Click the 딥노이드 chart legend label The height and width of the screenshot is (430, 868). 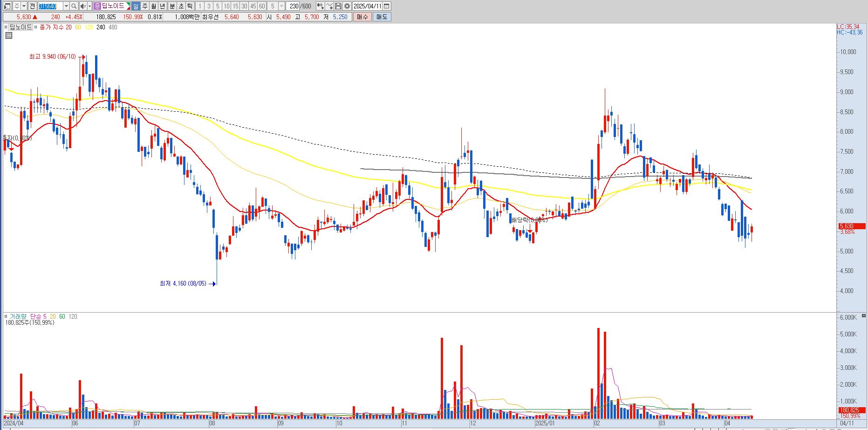pos(21,27)
